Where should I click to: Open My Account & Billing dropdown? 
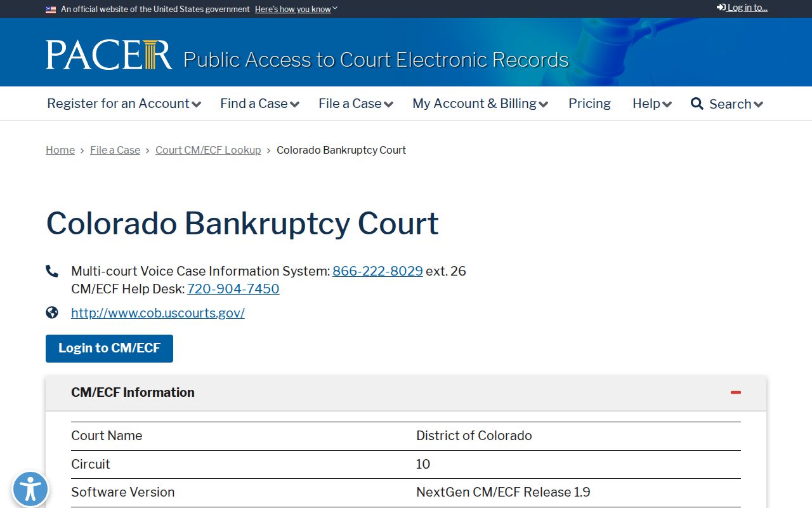pyautogui.click(x=480, y=104)
